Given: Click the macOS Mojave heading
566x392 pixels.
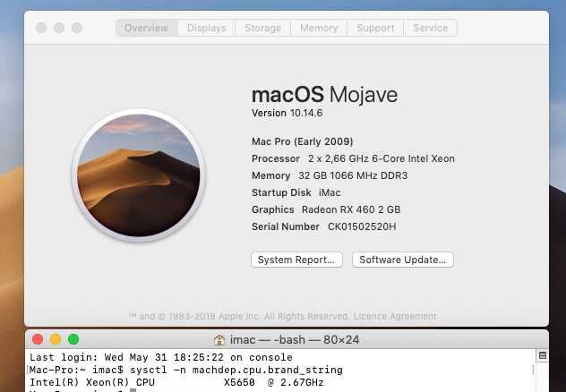Looking at the screenshot, I should (324, 95).
